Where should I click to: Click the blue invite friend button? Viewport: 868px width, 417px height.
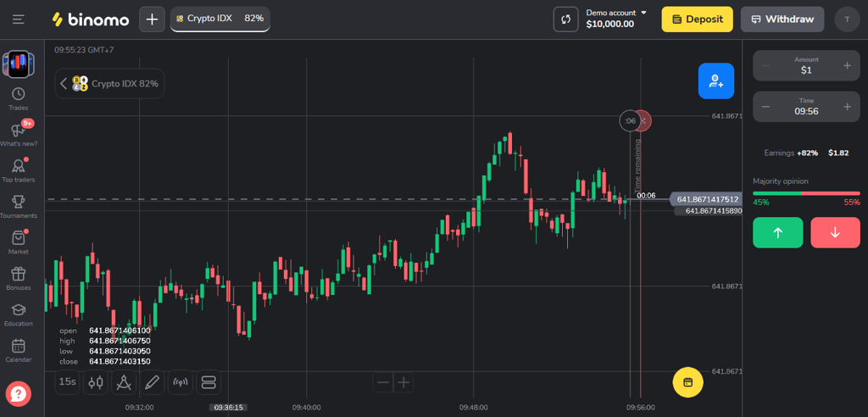click(x=715, y=81)
